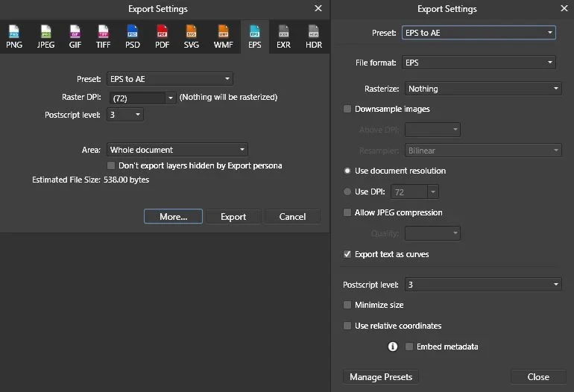Choose the EXR export format icon
The height and width of the screenshot is (392, 574).
coord(284,37)
